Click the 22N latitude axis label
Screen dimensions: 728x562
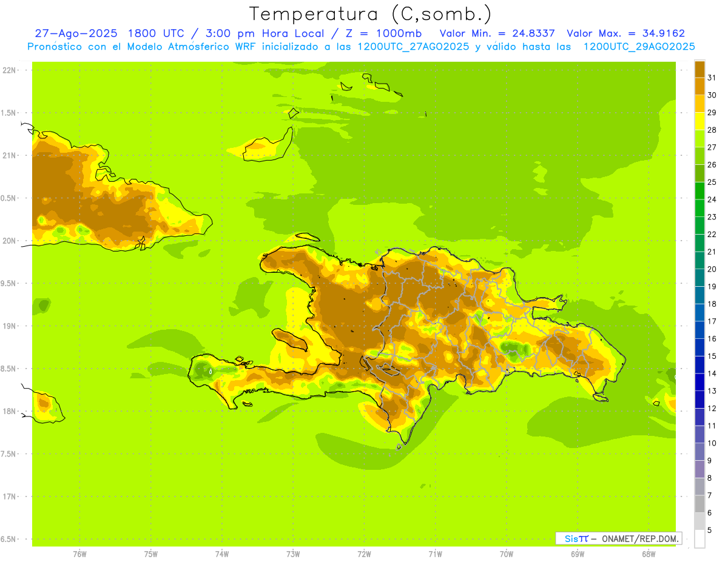click(10, 70)
